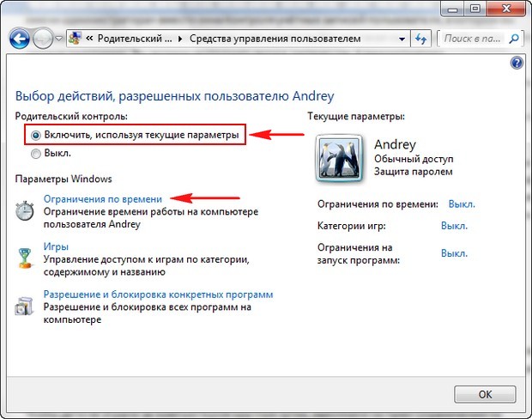The width and height of the screenshot is (532, 419).
Task: Open the Игры settings link
Action: pyautogui.click(x=56, y=246)
